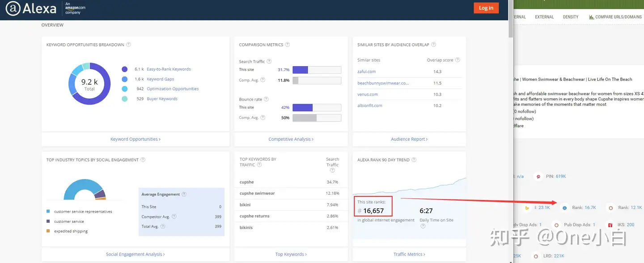Click help icon next to Total Avg.
This screenshot has height=263, width=644.
tap(163, 226)
